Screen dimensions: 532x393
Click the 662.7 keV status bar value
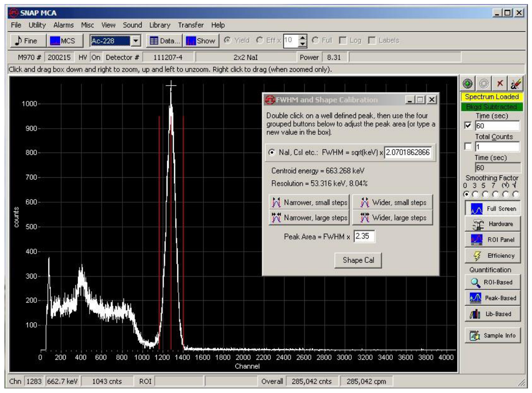coord(62,381)
